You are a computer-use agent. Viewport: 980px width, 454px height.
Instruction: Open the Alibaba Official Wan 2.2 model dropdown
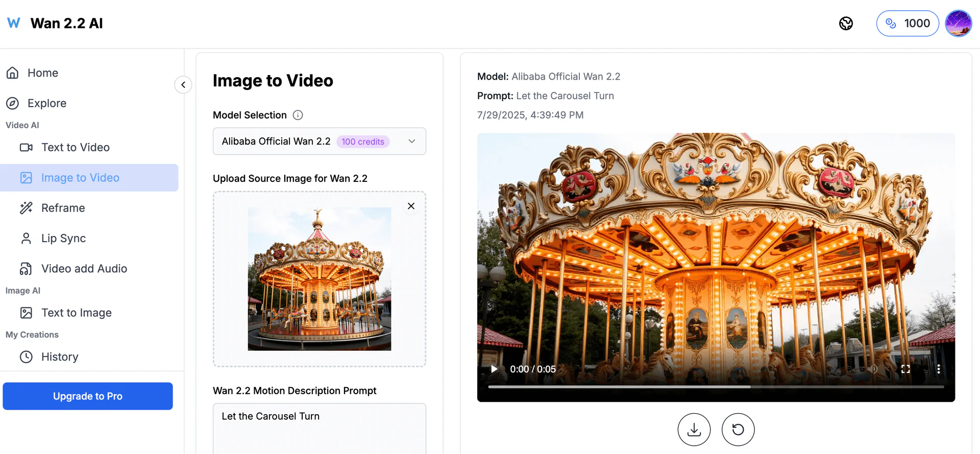[320, 141]
